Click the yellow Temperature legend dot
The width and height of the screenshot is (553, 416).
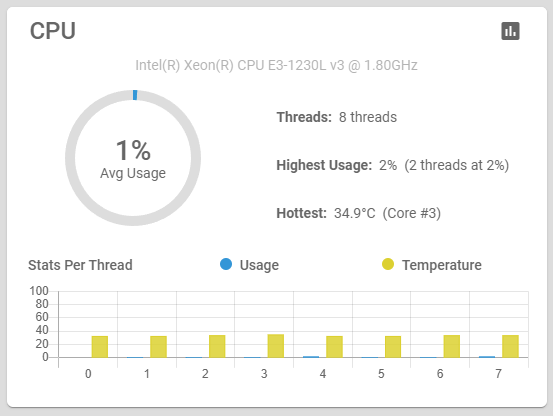coord(388,264)
